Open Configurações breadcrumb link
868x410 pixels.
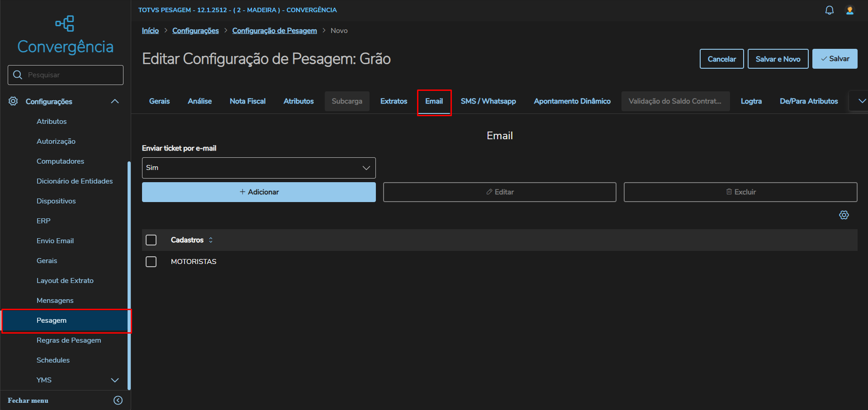(x=195, y=31)
